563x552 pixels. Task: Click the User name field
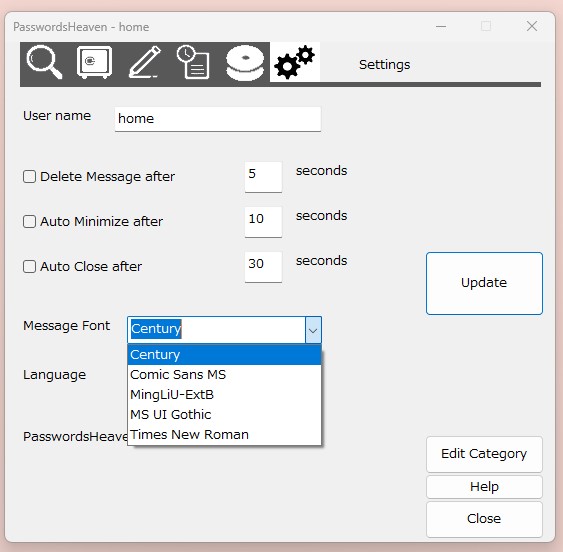pos(218,119)
